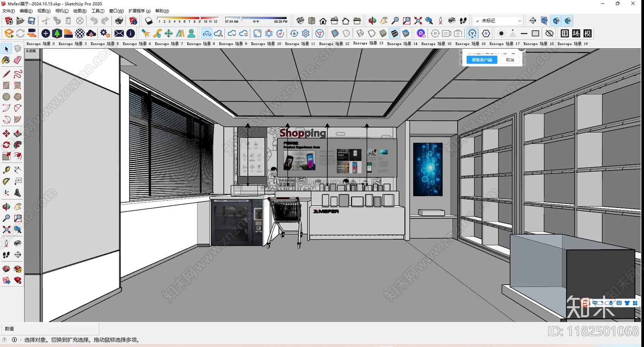
Task: Pick the Eraser tool
Action: tap(18, 60)
